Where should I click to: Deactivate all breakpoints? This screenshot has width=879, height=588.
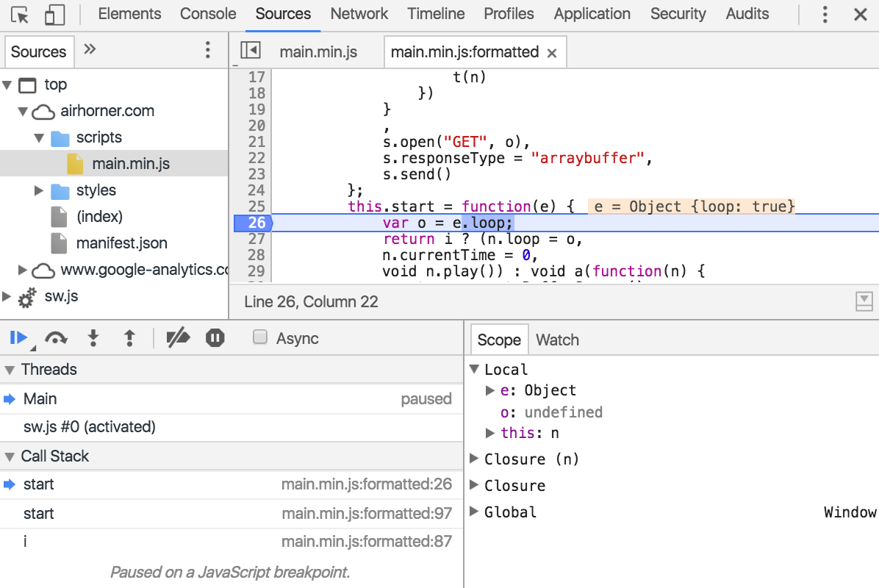click(x=179, y=338)
